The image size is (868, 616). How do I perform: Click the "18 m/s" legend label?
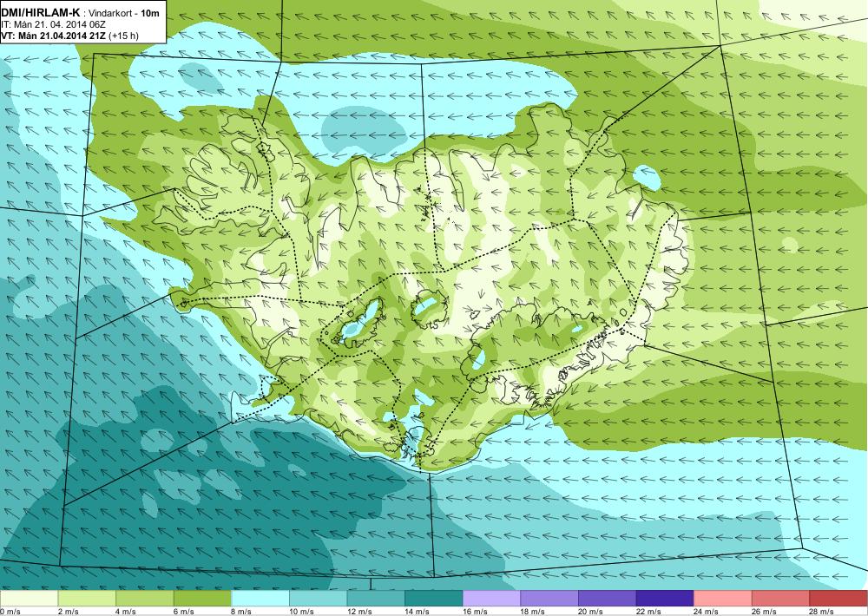[x=533, y=612]
